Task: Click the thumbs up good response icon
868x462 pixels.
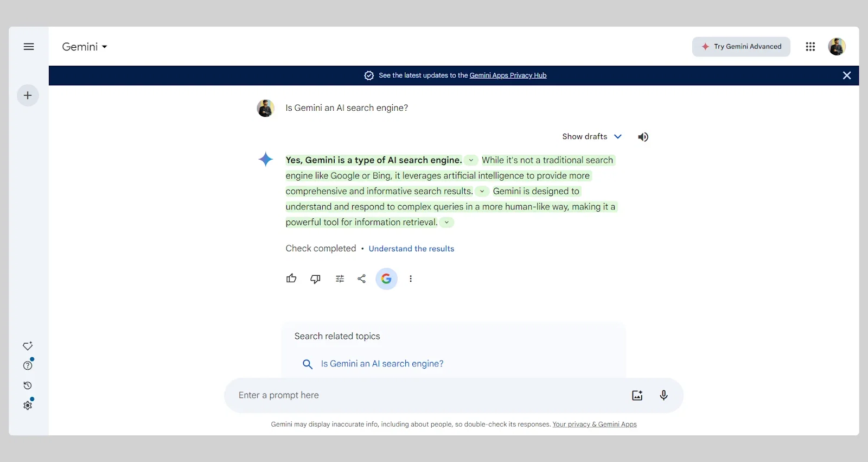Action: coord(291,279)
